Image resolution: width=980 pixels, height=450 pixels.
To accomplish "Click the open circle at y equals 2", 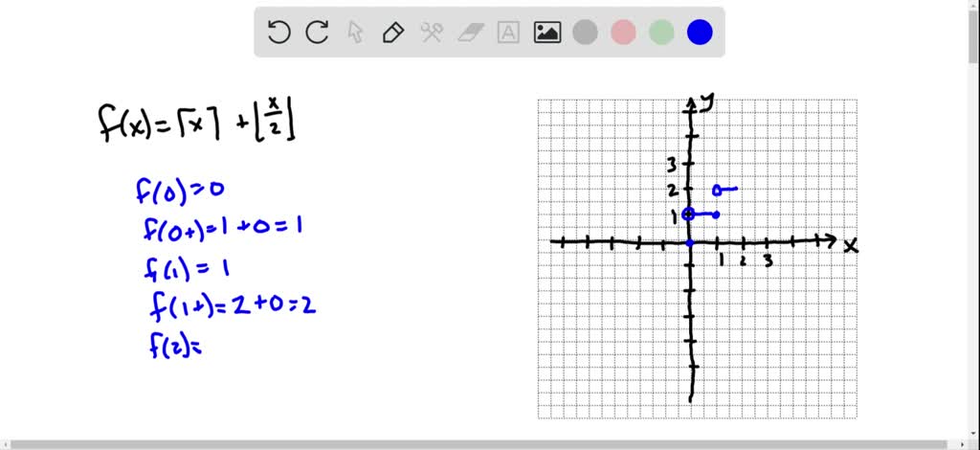I will [717, 190].
